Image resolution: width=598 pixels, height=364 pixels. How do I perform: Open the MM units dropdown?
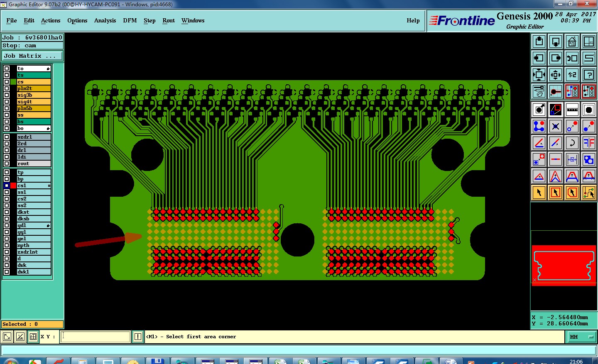pyautogui.click(x=581, y=337)
